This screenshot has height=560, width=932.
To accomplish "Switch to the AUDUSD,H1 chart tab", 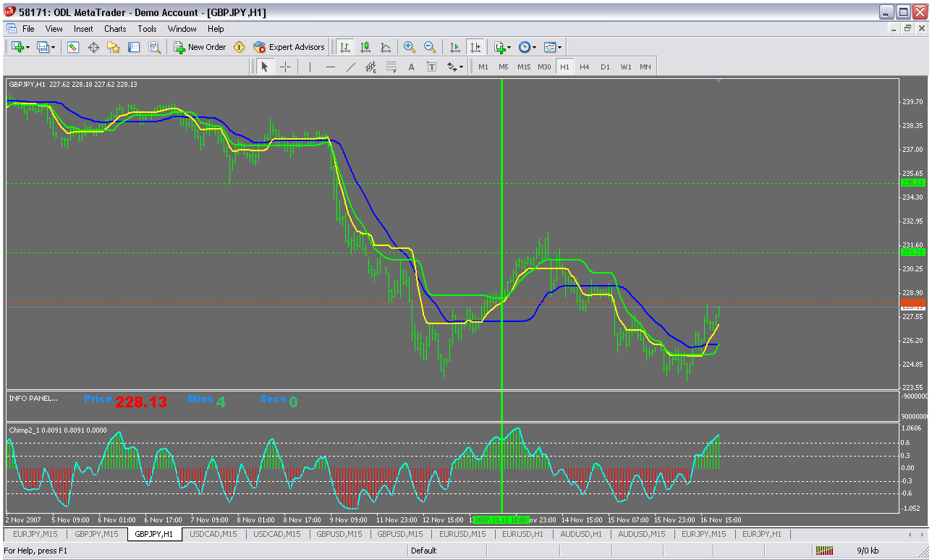I will (581, 534).
